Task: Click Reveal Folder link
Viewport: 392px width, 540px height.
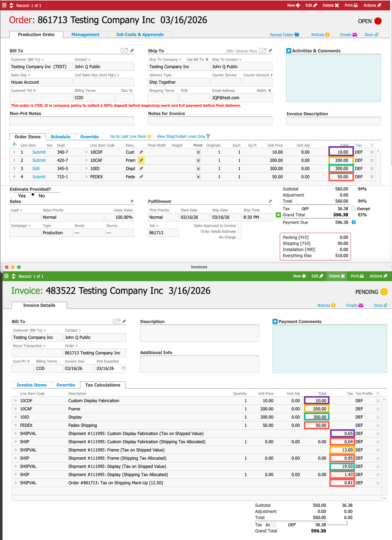Action: point(284,35)
